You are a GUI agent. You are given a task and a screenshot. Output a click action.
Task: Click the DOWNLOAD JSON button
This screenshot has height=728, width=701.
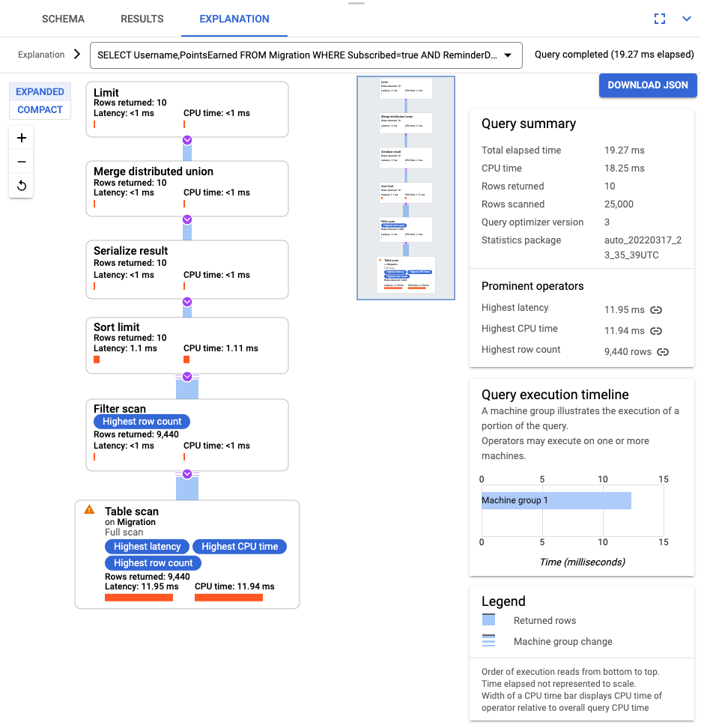[x=648, y=85]
